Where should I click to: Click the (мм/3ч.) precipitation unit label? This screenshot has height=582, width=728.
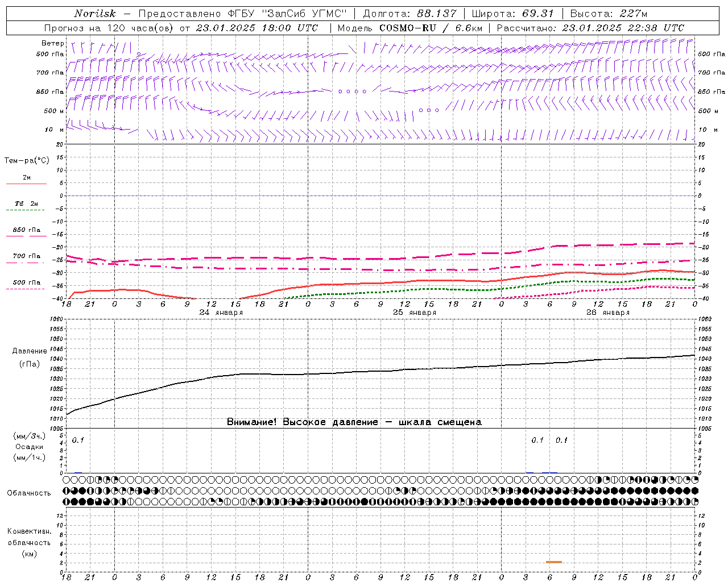[x=29, y=436]
